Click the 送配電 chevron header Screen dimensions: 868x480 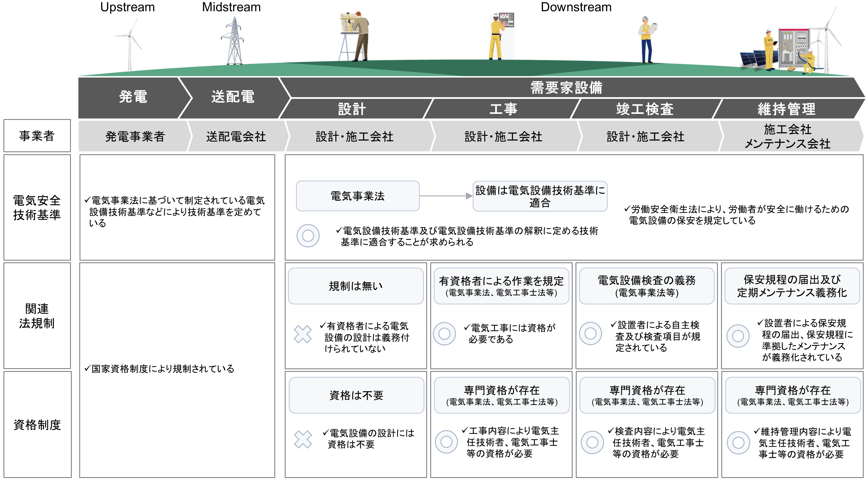point(233,97)
